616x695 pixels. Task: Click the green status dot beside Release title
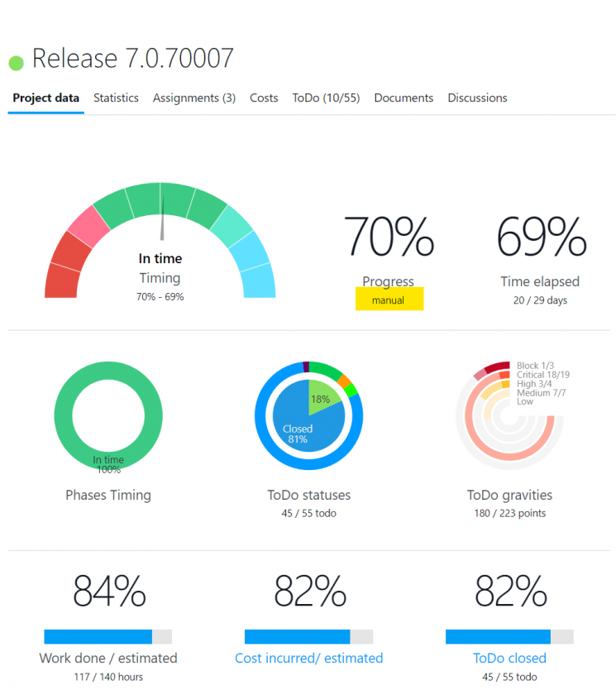coord(16,62)
